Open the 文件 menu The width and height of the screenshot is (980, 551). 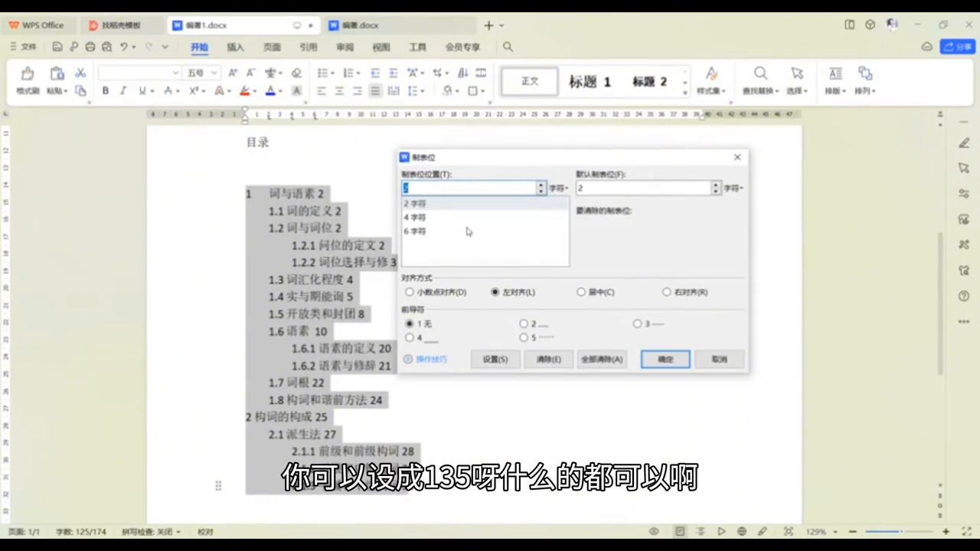23,47
